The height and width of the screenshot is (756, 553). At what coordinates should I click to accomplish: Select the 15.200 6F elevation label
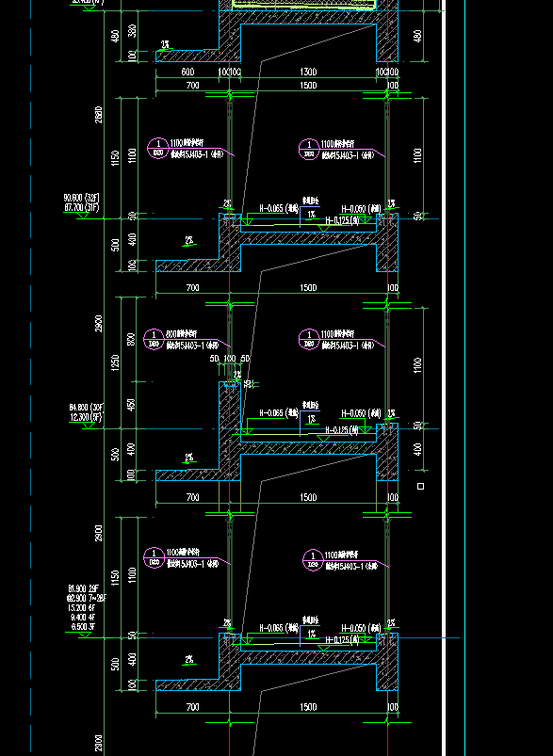point(83,608)
